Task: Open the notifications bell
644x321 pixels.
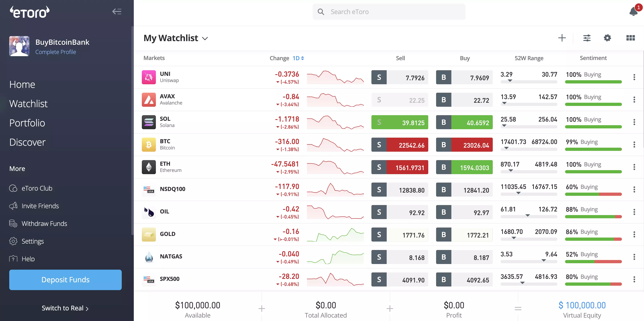Action: [634, 11]
